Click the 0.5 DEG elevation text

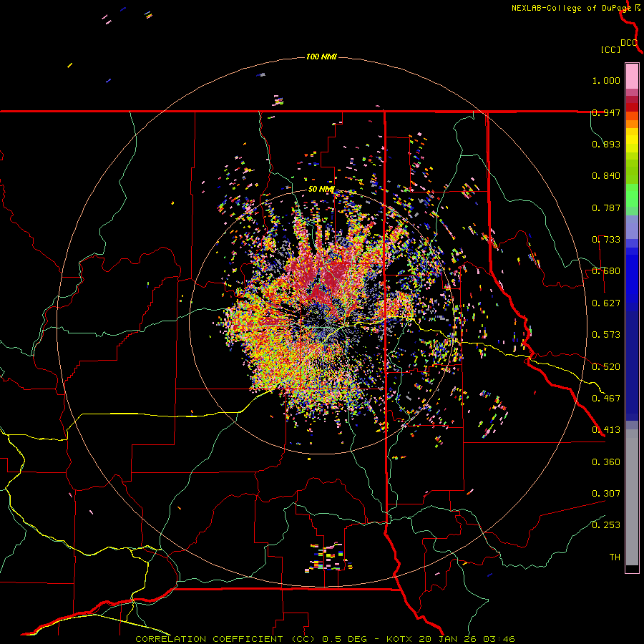pyautogui.click(x=343, y=639)
